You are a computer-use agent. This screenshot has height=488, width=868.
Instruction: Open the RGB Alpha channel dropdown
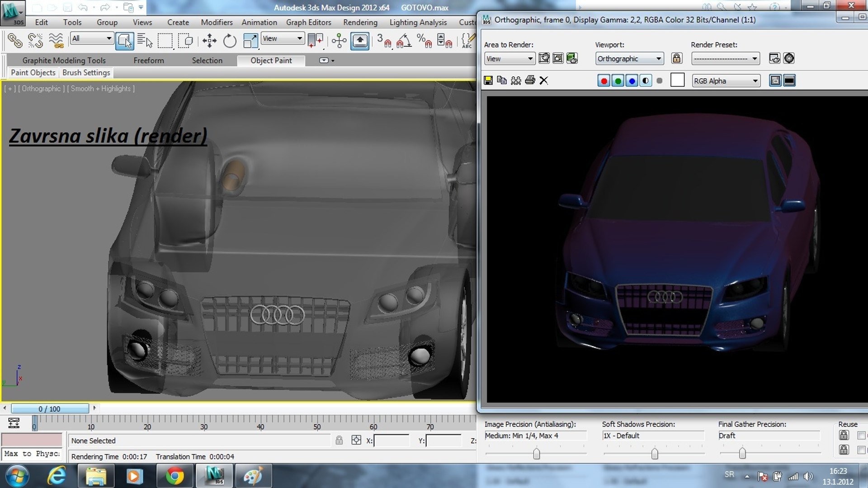pos(726,81)
